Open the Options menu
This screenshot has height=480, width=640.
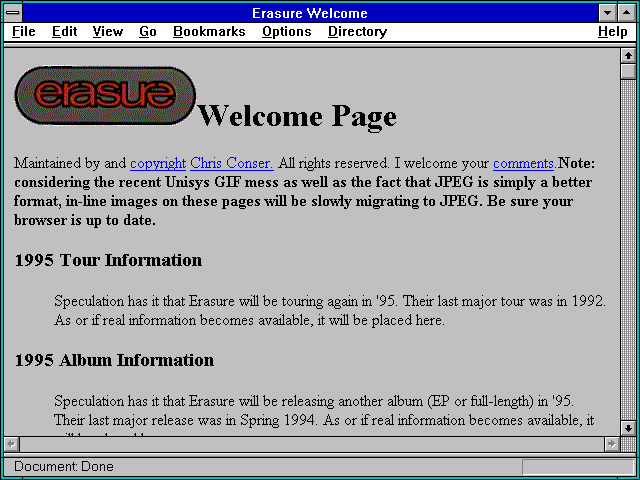287,32
